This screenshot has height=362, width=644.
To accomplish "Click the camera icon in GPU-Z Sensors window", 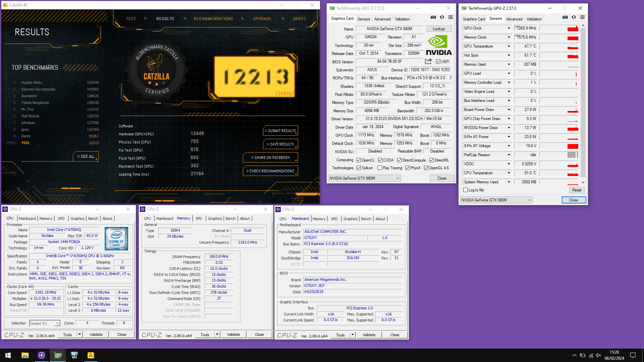I will coord(565,17).
